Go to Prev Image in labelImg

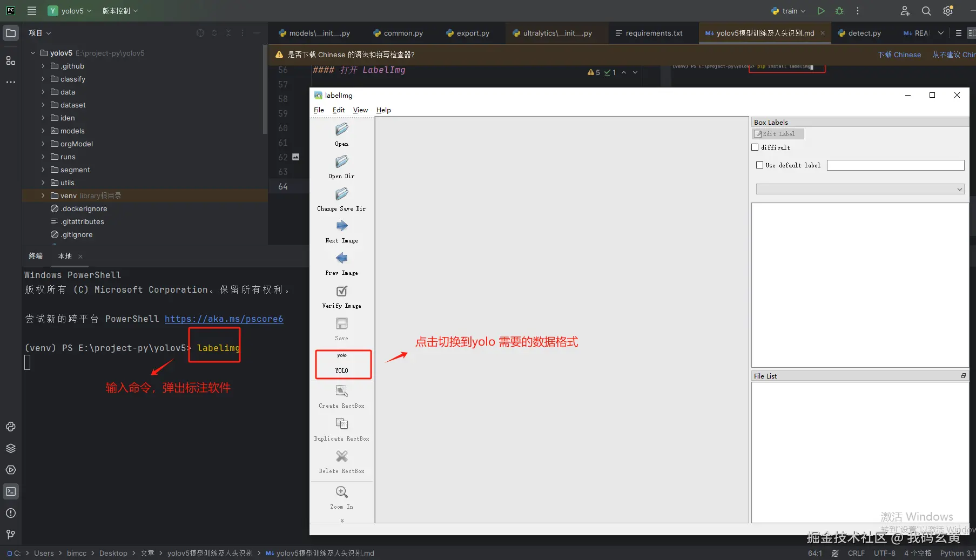click(x=341, y=259)
